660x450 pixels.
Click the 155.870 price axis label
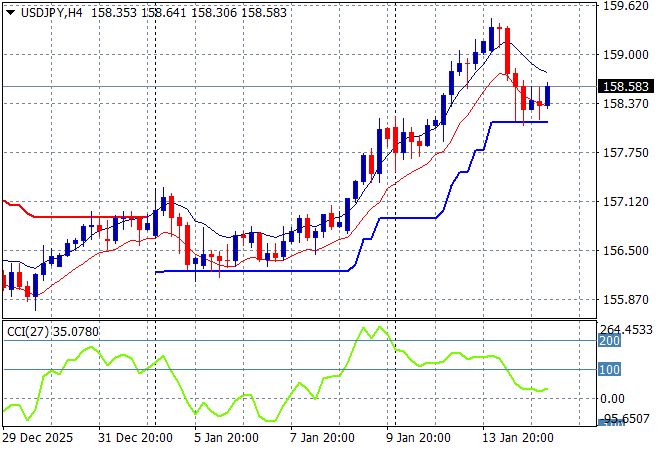point(628,300)
